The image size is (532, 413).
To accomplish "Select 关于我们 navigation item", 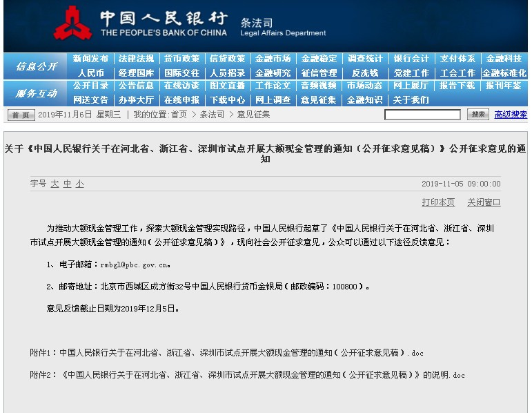I will pos(411,100).
